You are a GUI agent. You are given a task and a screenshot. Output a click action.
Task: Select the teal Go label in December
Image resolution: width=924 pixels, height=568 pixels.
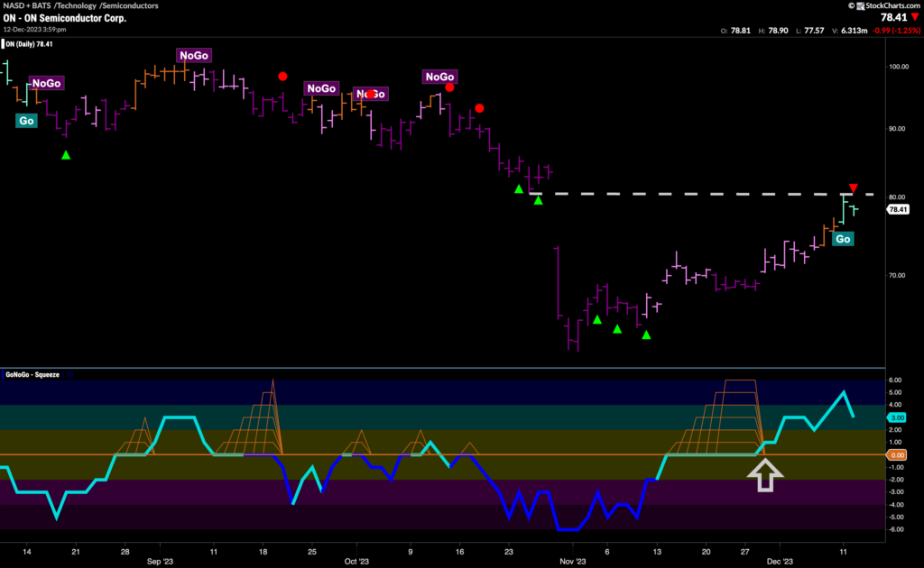[x=843, y=239]
